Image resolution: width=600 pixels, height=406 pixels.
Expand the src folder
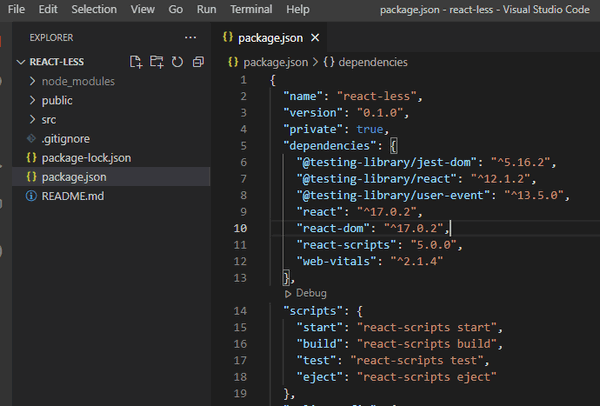(x=33, y=119)
